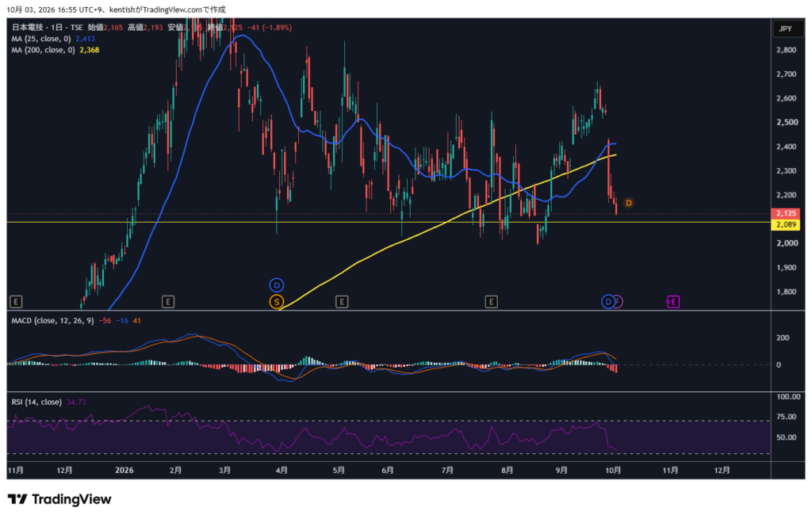This screenshot has width=812, height=519.
Task: Click the change value -41 (-1.89%)
Action: coord(270,28)
